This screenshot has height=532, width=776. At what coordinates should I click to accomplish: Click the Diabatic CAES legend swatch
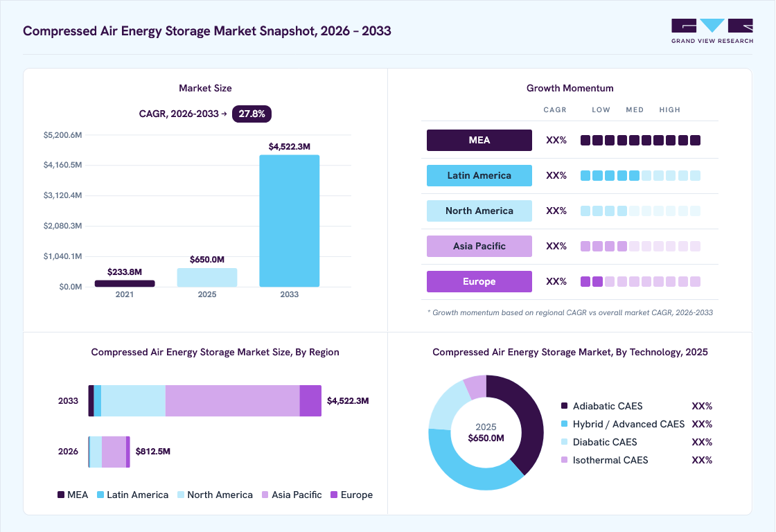click(564, 442)
